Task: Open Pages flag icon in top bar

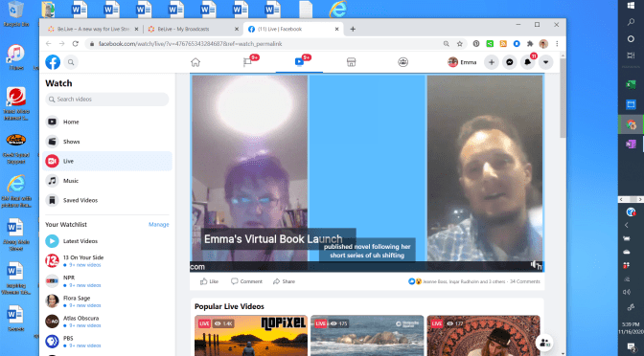Action: click(x=247, y=62)
